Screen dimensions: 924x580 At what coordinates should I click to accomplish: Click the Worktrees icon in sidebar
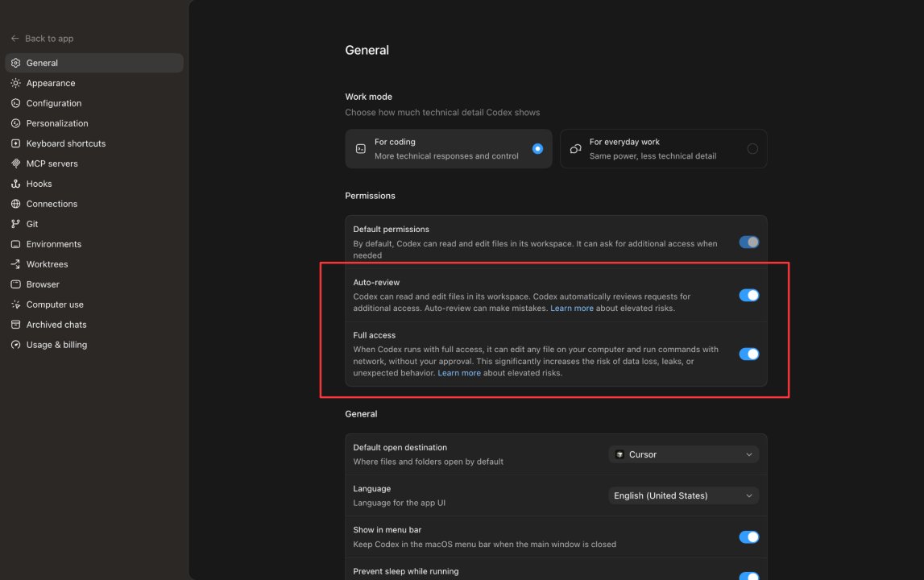(x=16, y=264)
